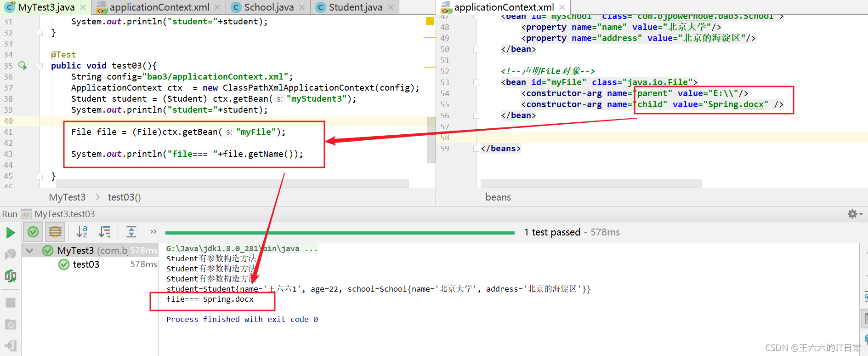Click the 'myFile' string at line 41
The width and height of the screenshot is (868, 356).
point(255,132)
